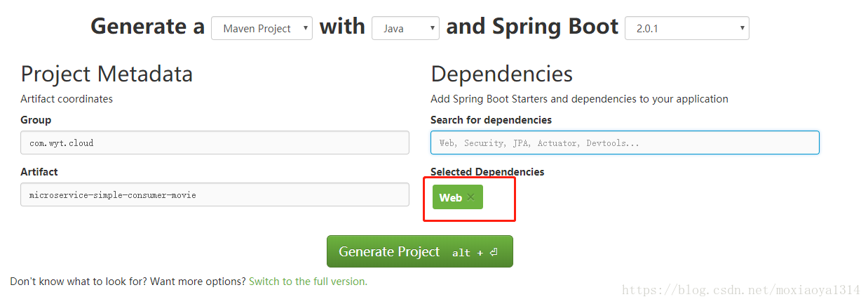Remove the Web dependency using its x icon
The height and width of the screenshot is (304, 868).
(x=470, y=197)
